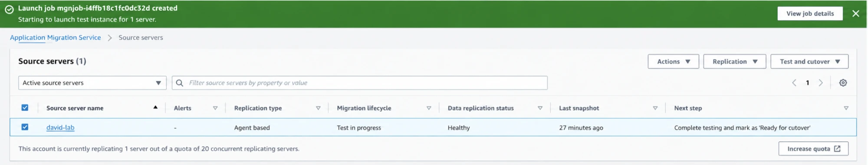Open the Last snapshot column filter arrow
Viewport: 868px width, 165px height.
click(x=655, y=108)
